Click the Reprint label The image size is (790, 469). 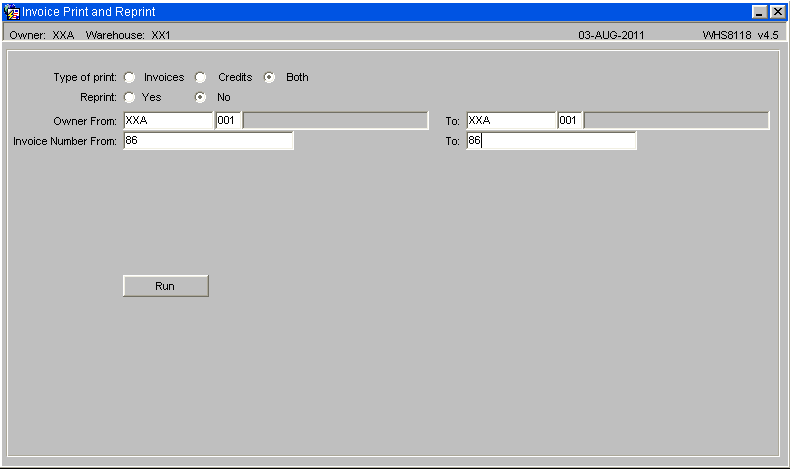click(x=98, y=97)
